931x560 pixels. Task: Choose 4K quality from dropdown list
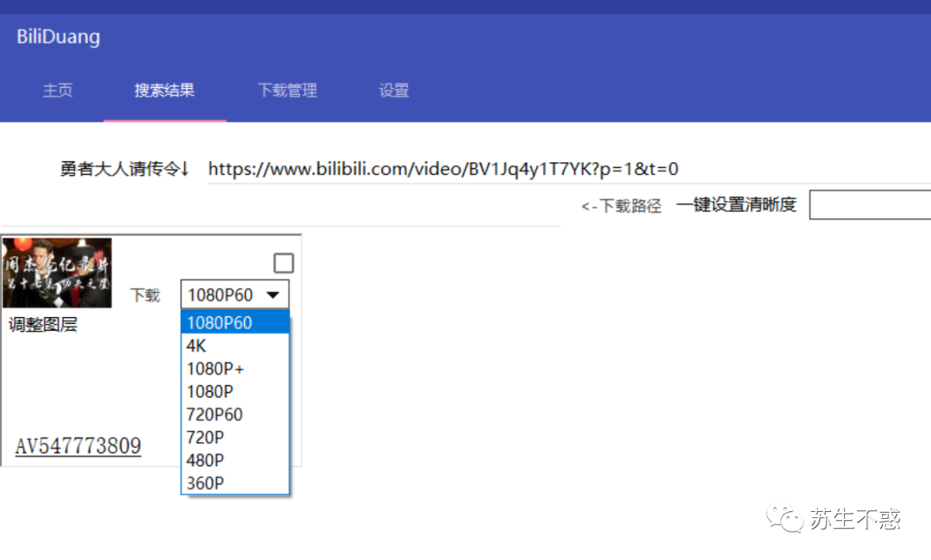[235, 345]
